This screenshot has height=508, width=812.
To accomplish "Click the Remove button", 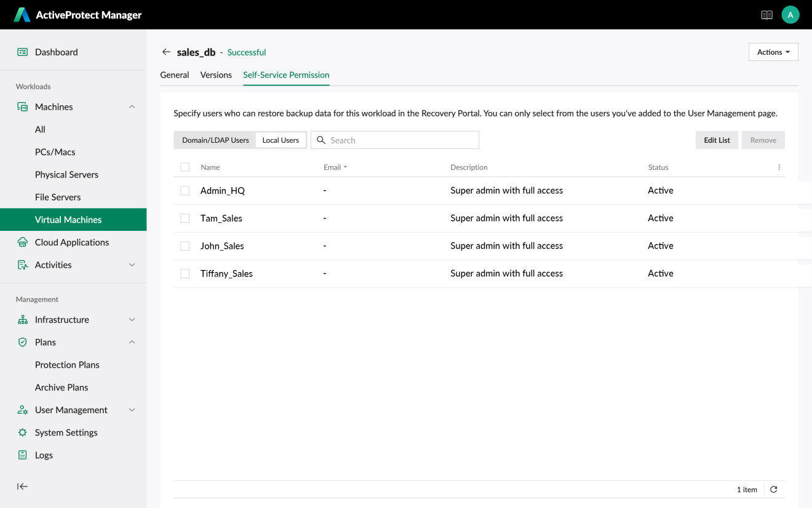I will pyautogui.click(x=763, y=140).
